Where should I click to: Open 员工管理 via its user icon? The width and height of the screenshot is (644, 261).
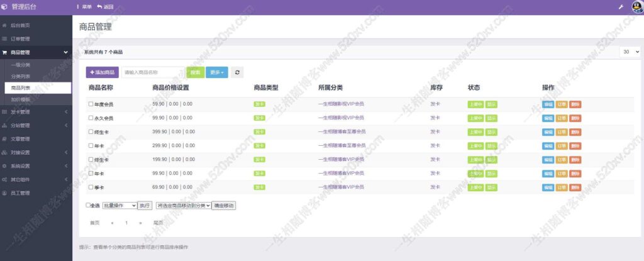(4, 193)
